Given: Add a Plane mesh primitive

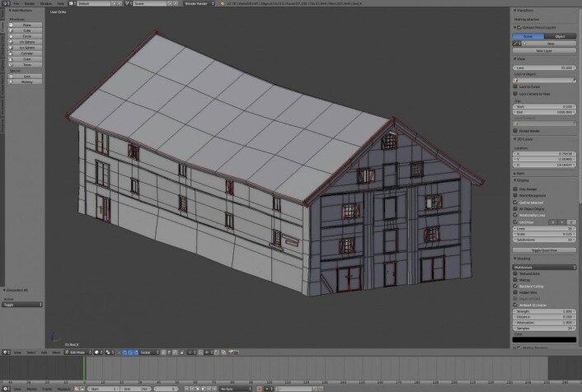Looking at the screenshot, I should click(x=26, y=25).
